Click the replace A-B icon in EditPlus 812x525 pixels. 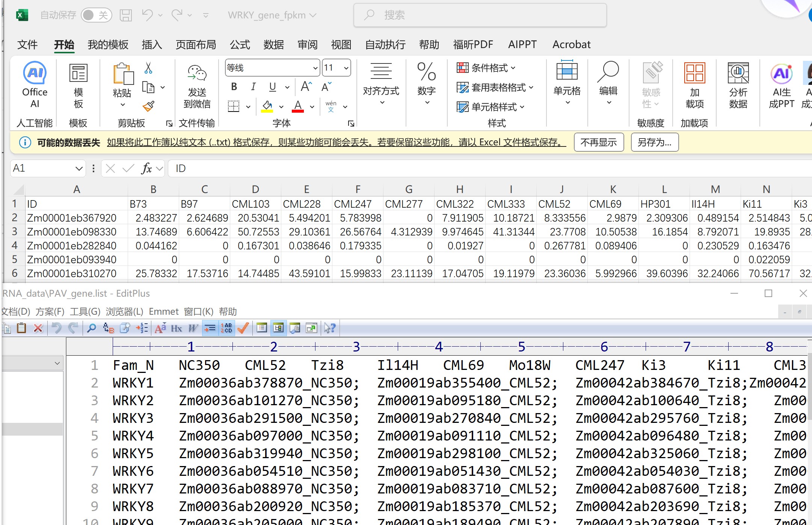click(108, 328)
